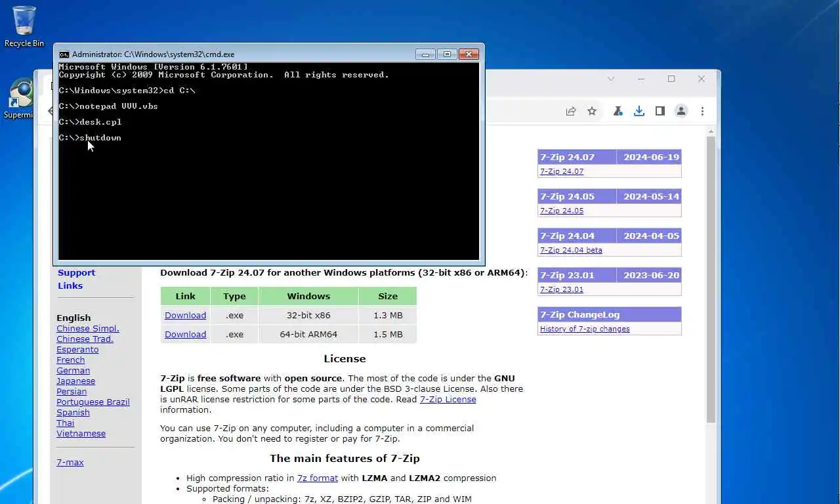Image resolution: width=840 pixels, height=504 pixels.
Task: Open the browser profile avatar
Action: click(x=681, y=112)
